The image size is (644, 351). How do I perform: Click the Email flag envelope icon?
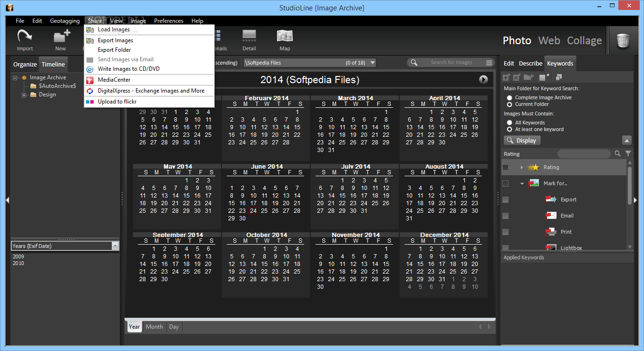[x=551, y=216]
